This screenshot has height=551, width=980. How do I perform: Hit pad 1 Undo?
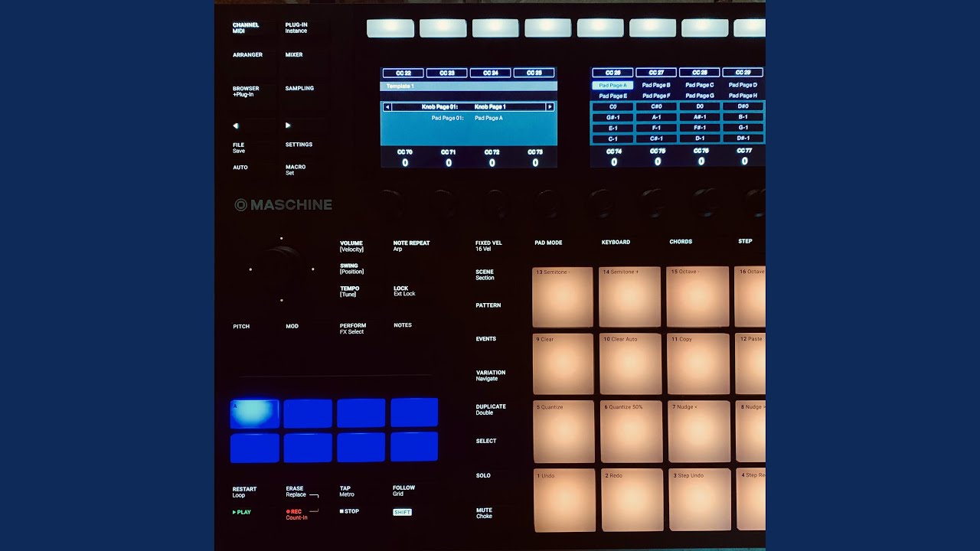(x=565, y=500)
